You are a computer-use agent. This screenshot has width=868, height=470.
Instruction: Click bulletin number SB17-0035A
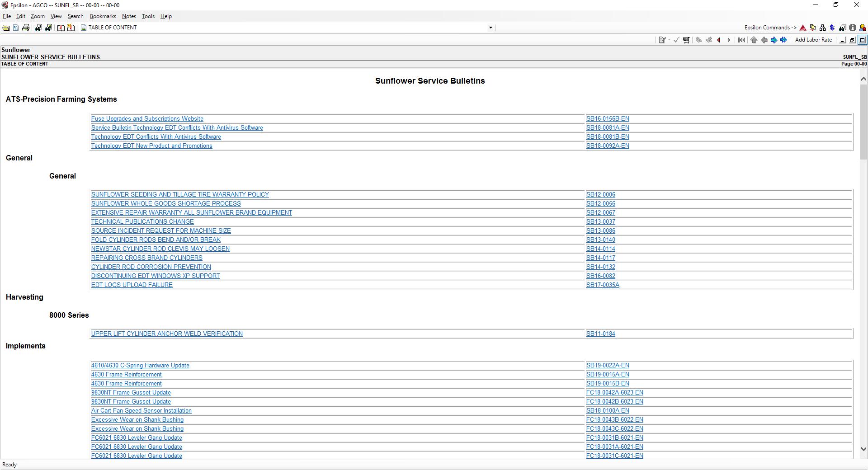pos(603,285)
